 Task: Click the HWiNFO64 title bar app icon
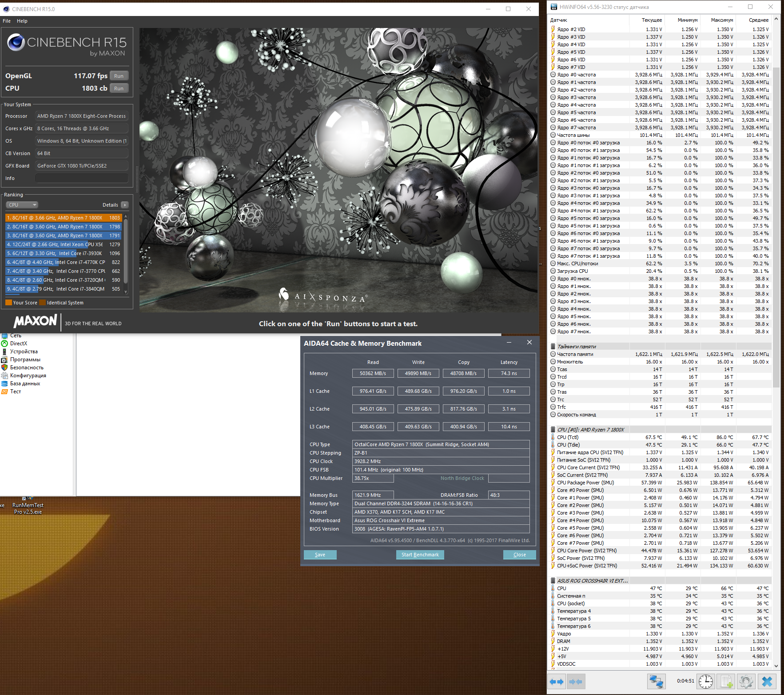click(553, 7)
